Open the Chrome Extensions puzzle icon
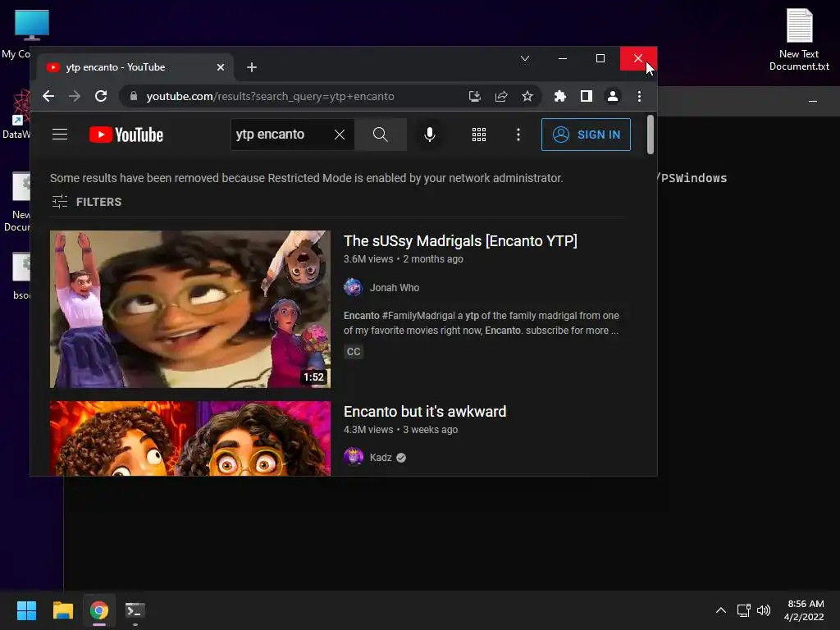Image resolution: width=840 pixels, height=630 pixels. [559, 97]
